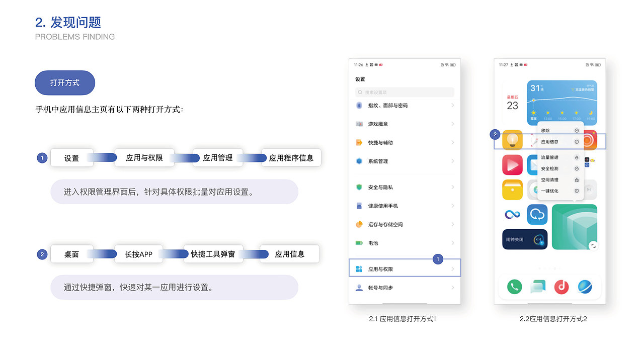Screen dimensions: 644x362
Task: Open the Messages app in dock
Action: [537, 287]
